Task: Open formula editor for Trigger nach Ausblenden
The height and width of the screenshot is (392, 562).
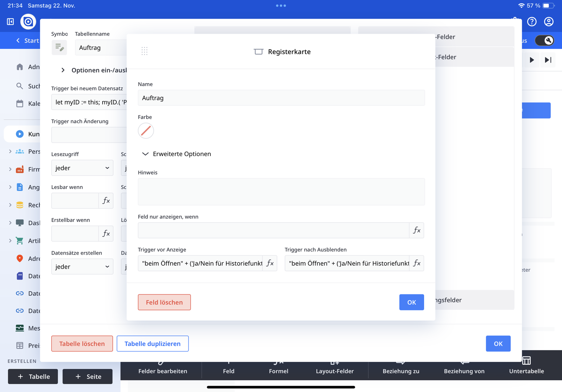Action: click(x=417, y=263)
